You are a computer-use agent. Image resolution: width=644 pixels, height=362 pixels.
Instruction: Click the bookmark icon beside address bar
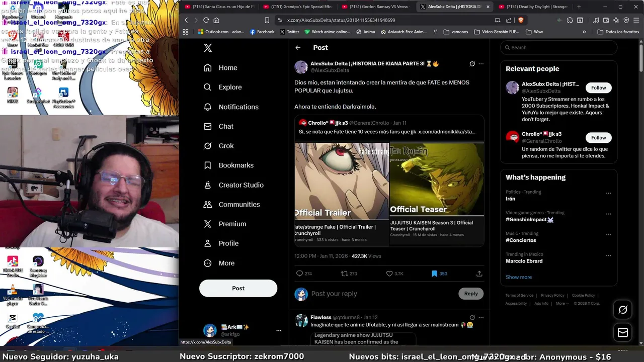(267, 20)
